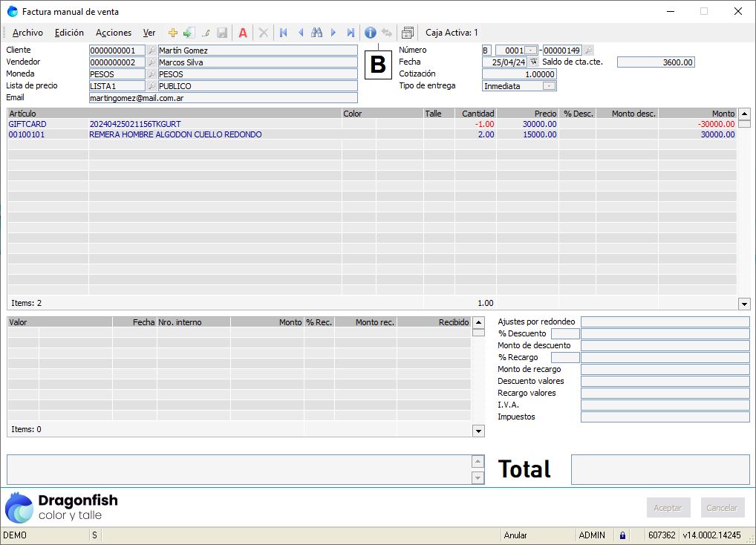Image resolution: width=756 pixels, height=545 pixels.
Task: Go to the first record arrow icon
Action: [284, 33]
